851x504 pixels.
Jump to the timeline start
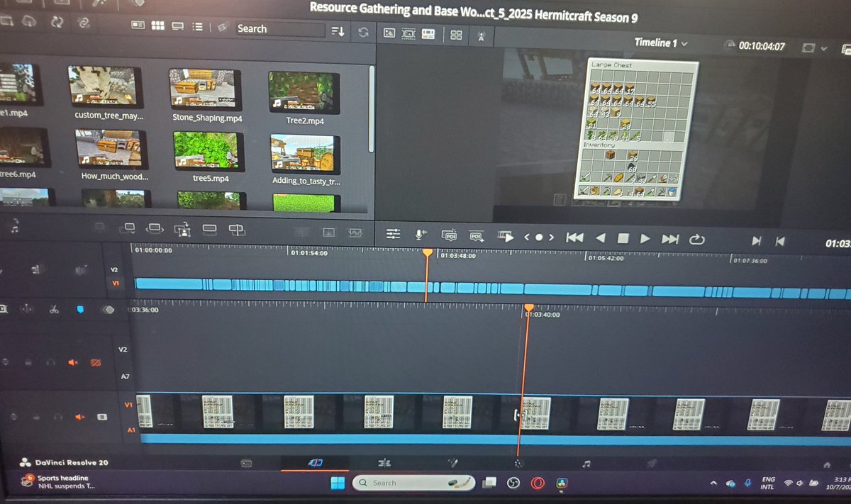[x=574, y=238]
